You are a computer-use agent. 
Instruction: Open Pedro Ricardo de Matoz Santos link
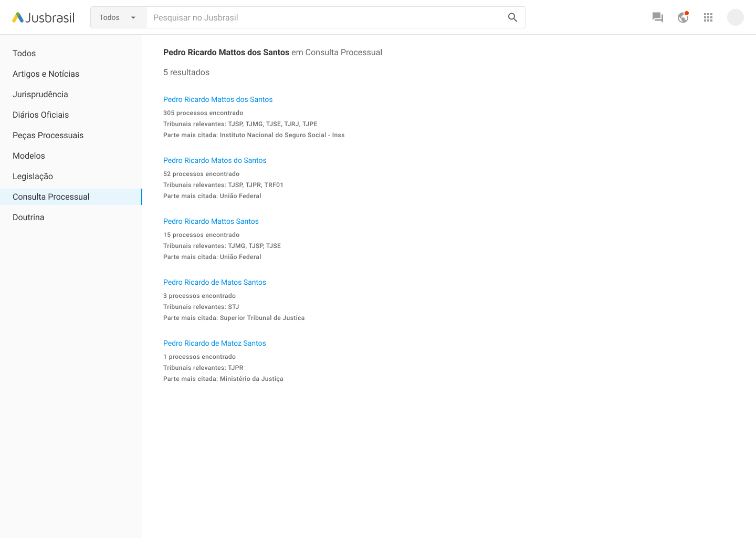(214, 343)
